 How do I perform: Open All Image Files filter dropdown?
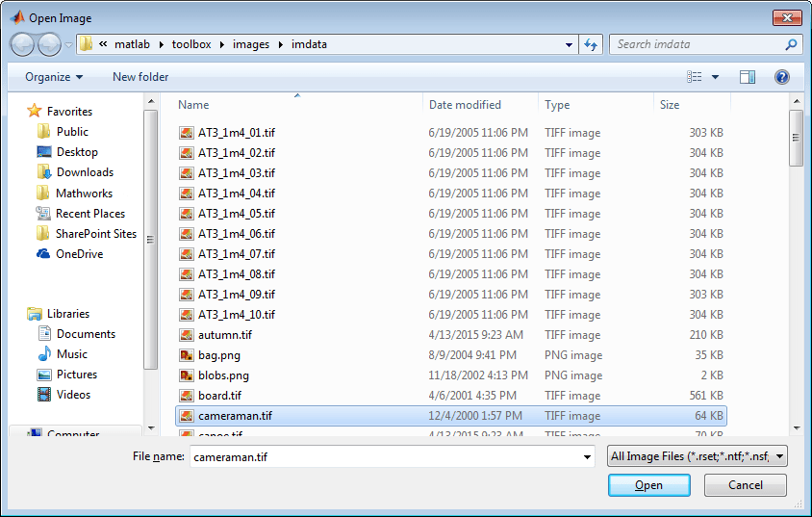[698, 456]
